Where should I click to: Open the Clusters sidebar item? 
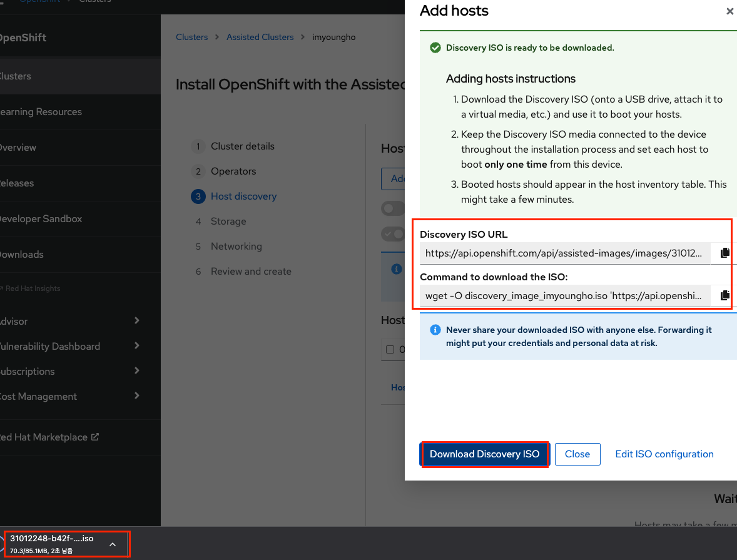(x=80, y=76)
